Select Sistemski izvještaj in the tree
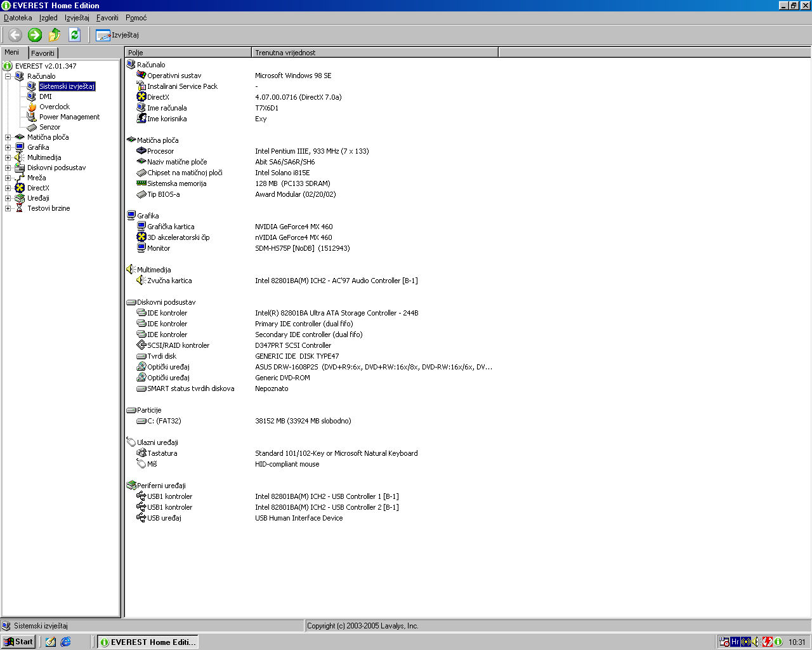The image size is (812, 650). click(x=67, y=86)
